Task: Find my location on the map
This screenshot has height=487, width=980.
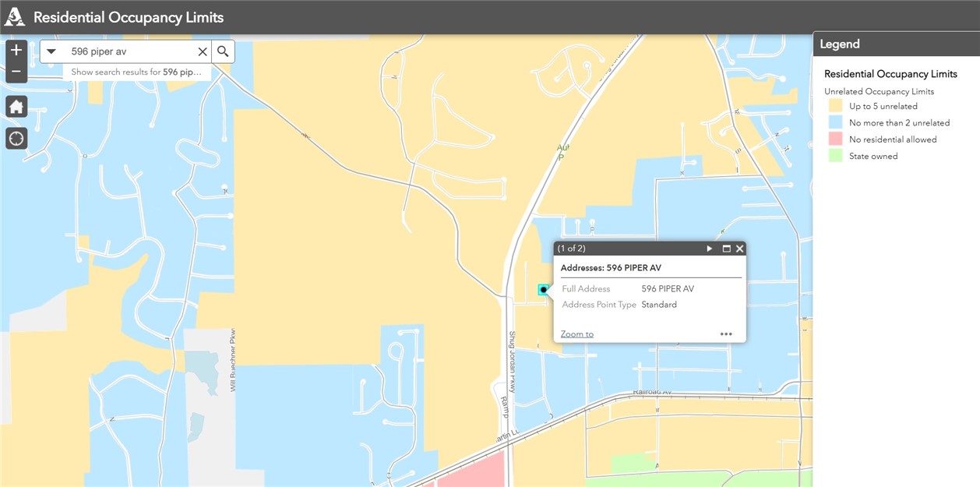Action: [x=16, y=139]
